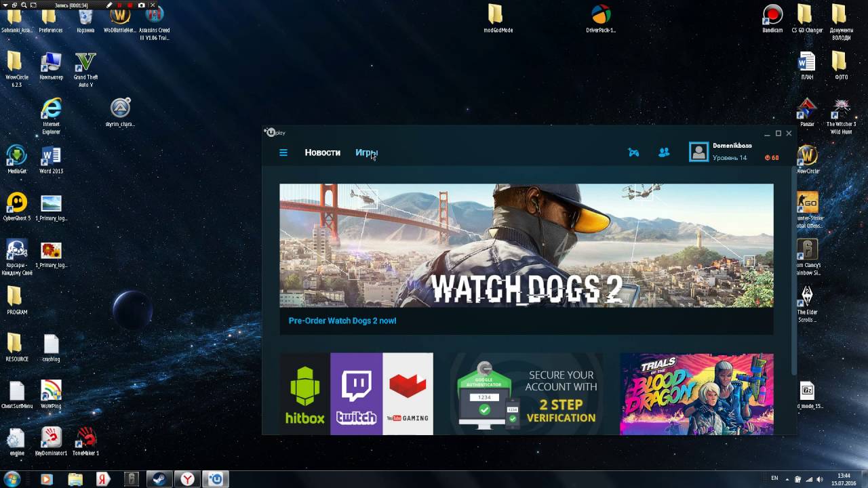Click the Uplay logo in title bar
868x488 pixels.
(x=275, y=133)
